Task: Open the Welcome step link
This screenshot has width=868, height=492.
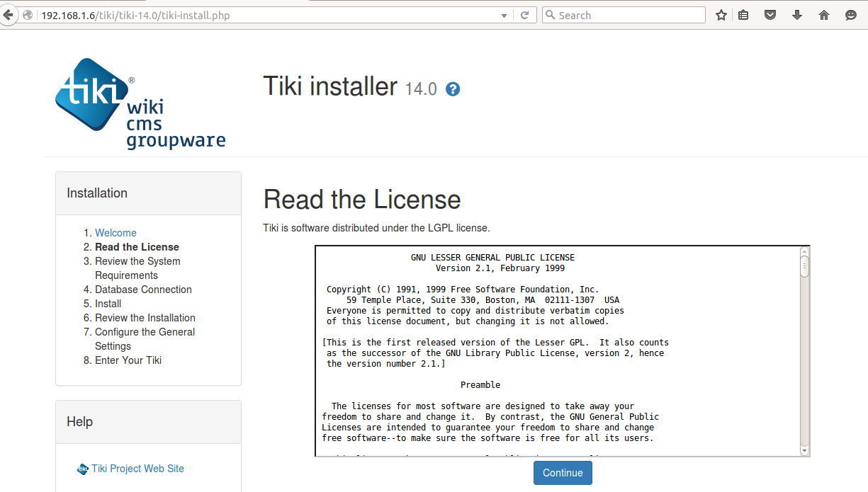Action: point(115,233)
